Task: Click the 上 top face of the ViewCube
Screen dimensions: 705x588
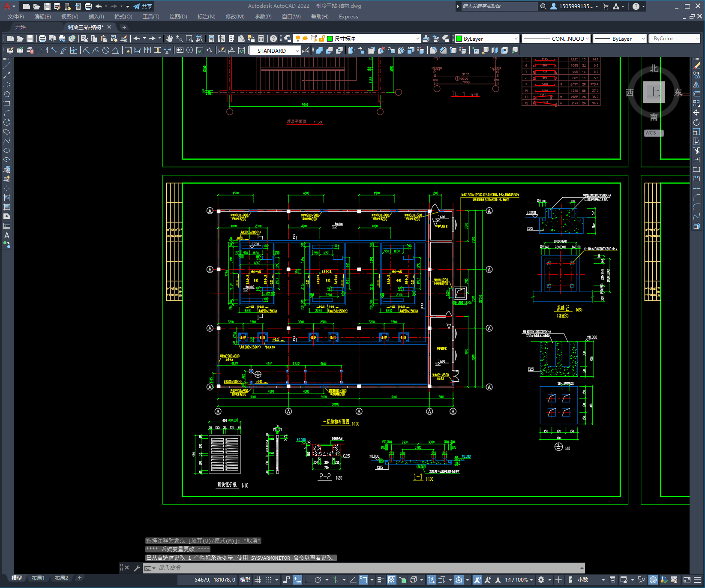Action: [654, 92]
